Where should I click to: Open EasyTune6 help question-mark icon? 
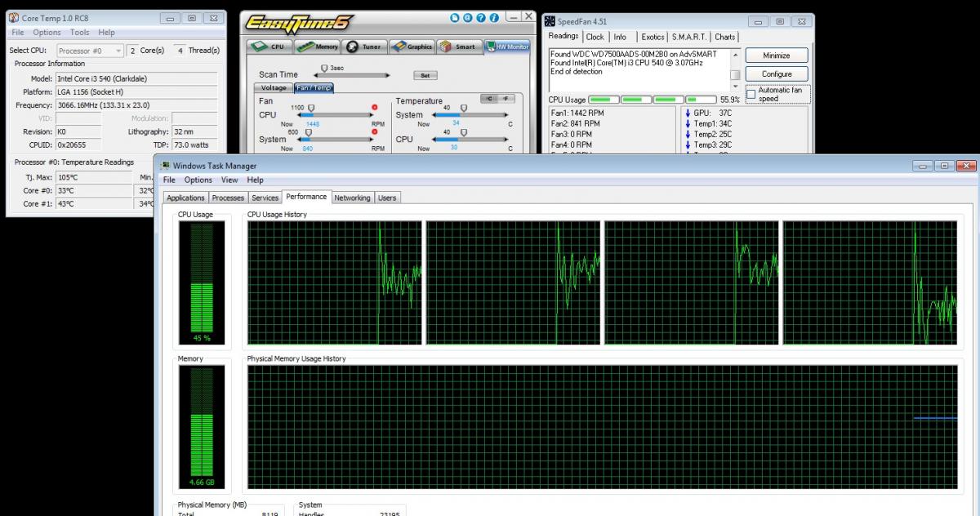coord(481,17)
